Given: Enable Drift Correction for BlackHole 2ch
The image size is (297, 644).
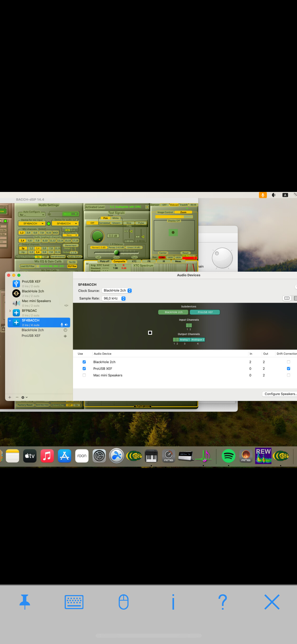Looking at the screenshot, I should pos(289,362).
